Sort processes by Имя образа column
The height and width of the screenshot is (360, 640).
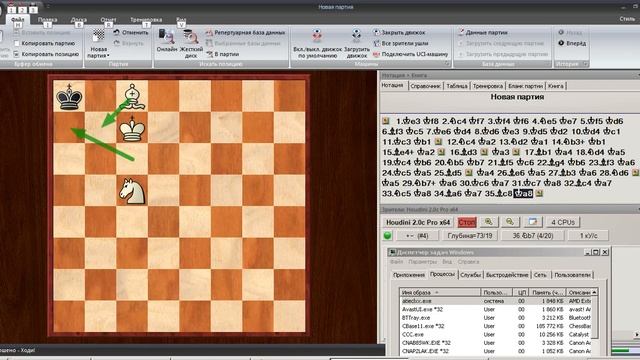[x=440, y=292]
